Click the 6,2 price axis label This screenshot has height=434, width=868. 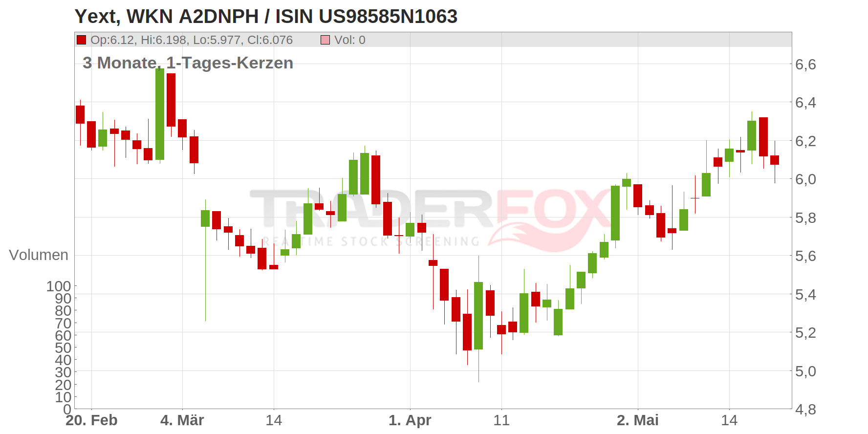[x=805, y=141]
